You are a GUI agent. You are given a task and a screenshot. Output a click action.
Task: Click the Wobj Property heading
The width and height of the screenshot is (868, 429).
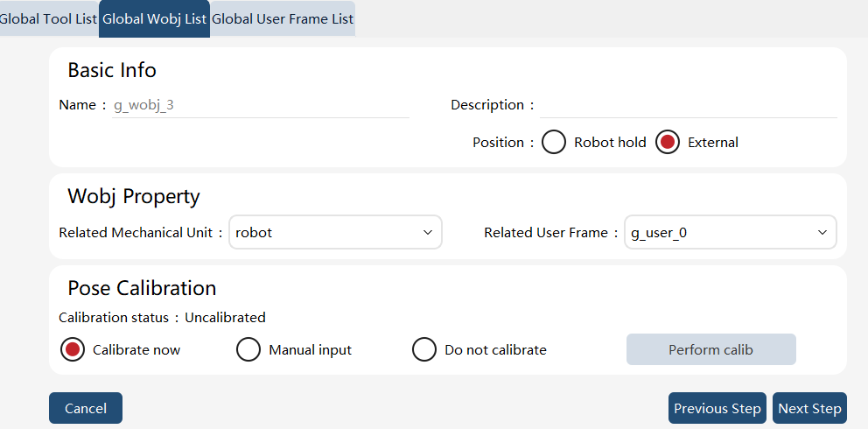coord(133,196)
